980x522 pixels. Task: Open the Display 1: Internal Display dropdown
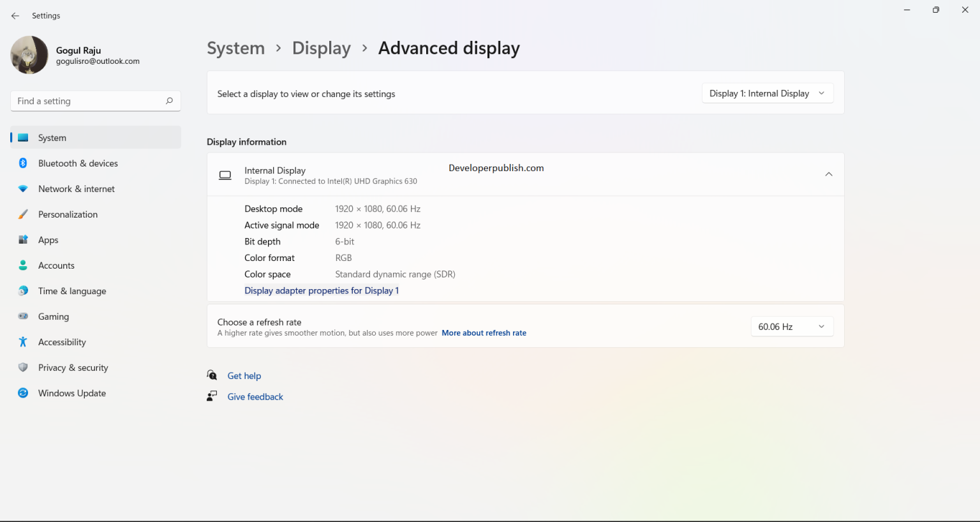767,93
